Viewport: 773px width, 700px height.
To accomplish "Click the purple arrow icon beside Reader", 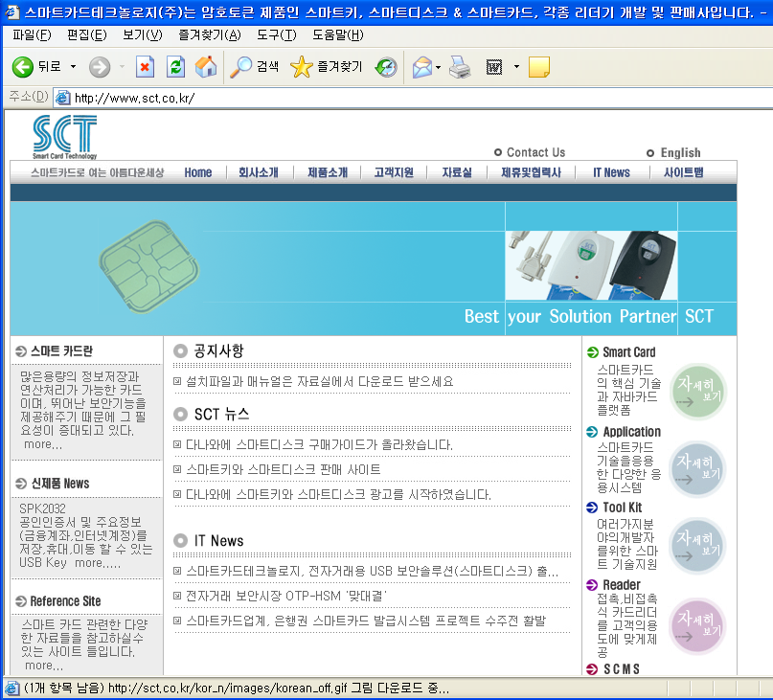I will 592,585.
